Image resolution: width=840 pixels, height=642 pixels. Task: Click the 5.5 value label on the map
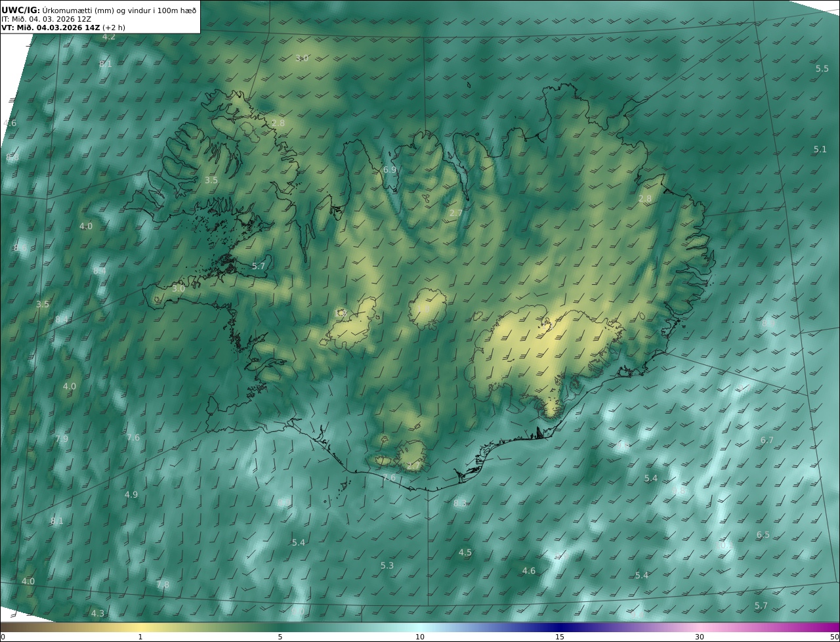[822, 68]
